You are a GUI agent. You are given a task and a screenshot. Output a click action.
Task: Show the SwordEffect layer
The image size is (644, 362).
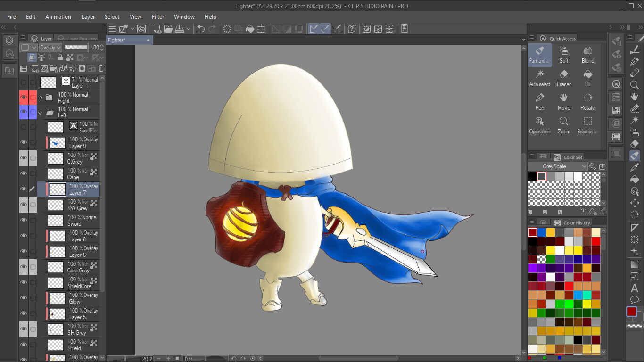[23, 126]
